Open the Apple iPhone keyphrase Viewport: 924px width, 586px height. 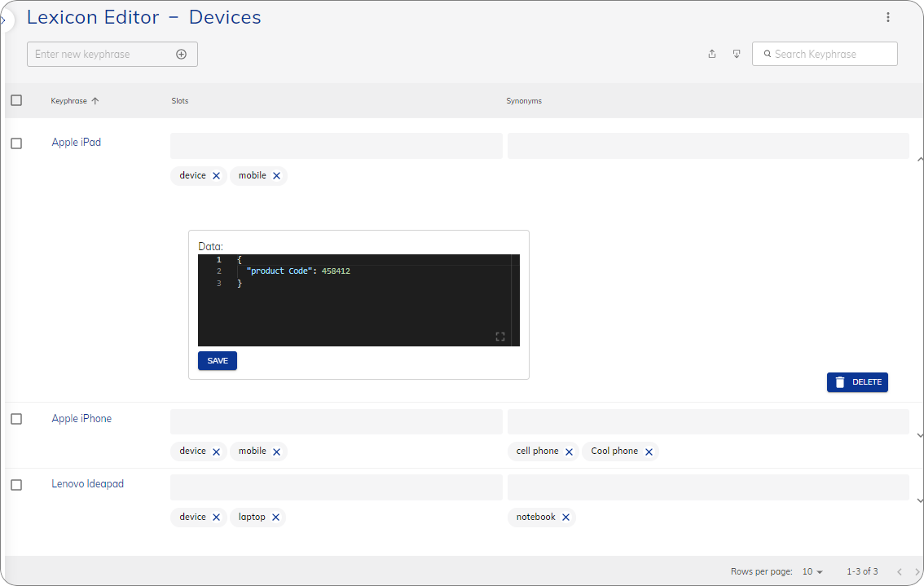pos(81,419)
